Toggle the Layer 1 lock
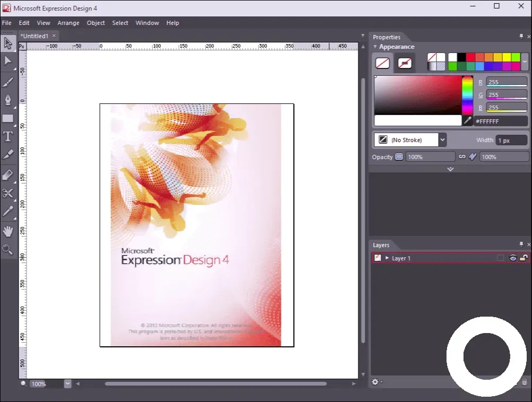The height and width of the screenshot is (402, 532). pyautogui.click(x=524, y=258)
